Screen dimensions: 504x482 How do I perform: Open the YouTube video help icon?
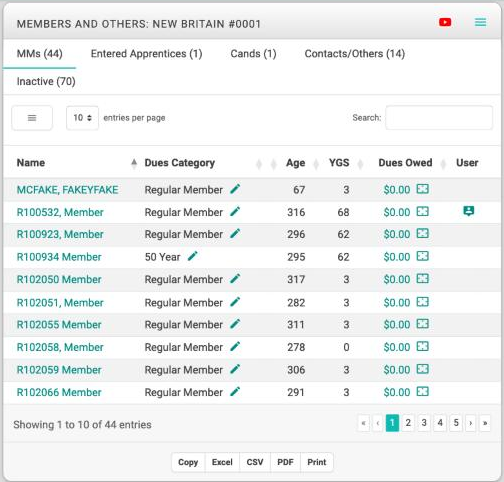tap(445, 22)
